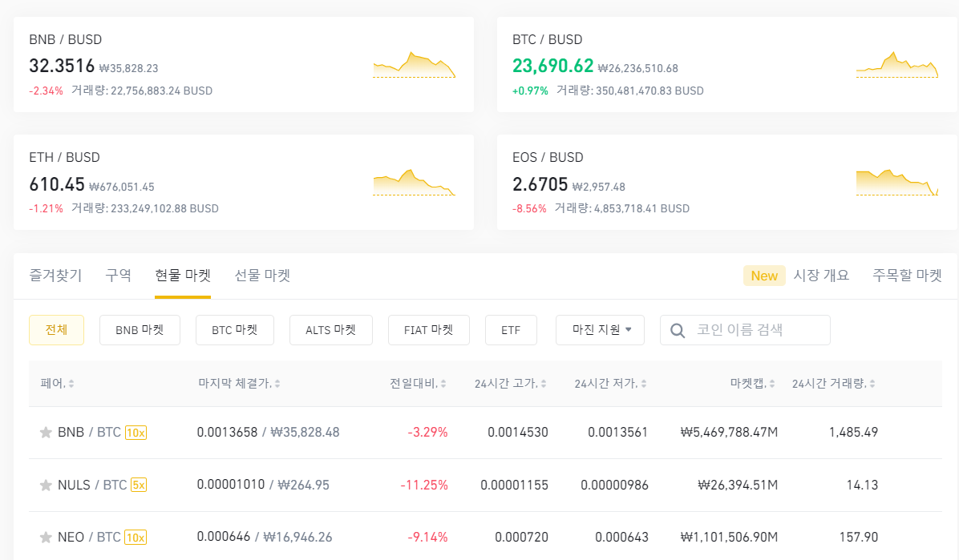This screenshot has height=560, width=959.
Task: Click the 10x margin badge on BNB / BTC
Action: tap(136, 433)
